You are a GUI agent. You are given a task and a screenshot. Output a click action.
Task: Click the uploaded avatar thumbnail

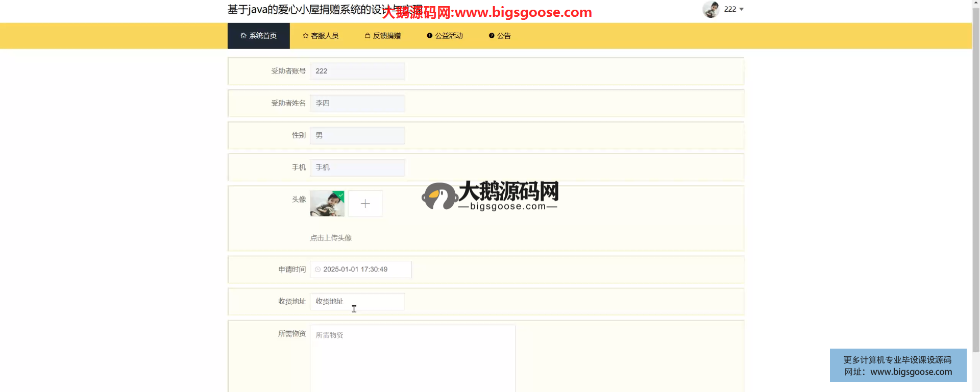327,204
